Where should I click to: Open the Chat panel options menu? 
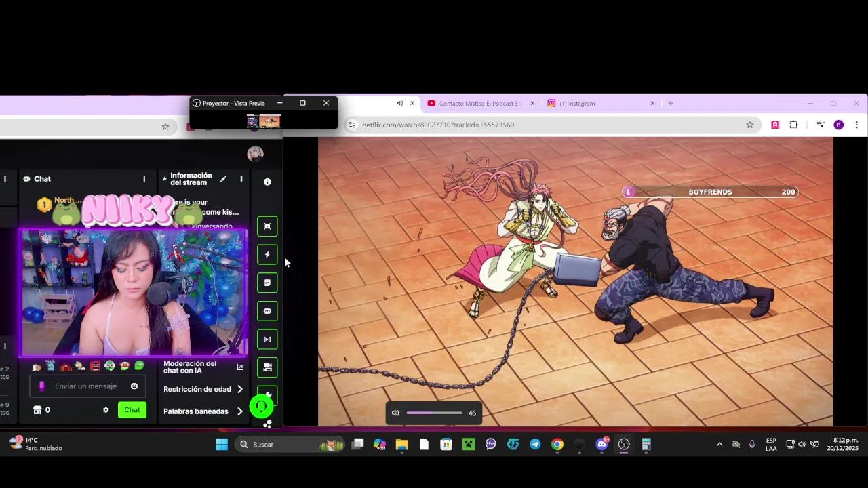click(144, 179)
